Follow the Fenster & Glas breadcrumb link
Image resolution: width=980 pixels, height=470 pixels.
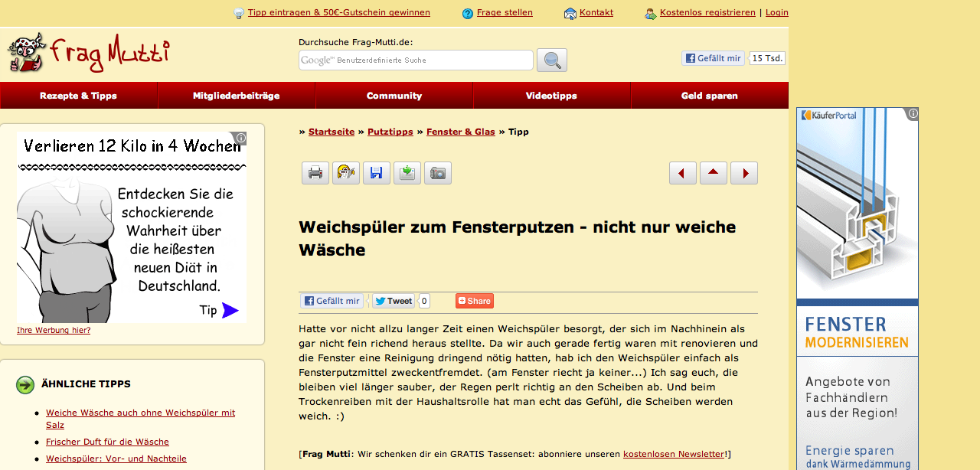click(x=460, y=132)
